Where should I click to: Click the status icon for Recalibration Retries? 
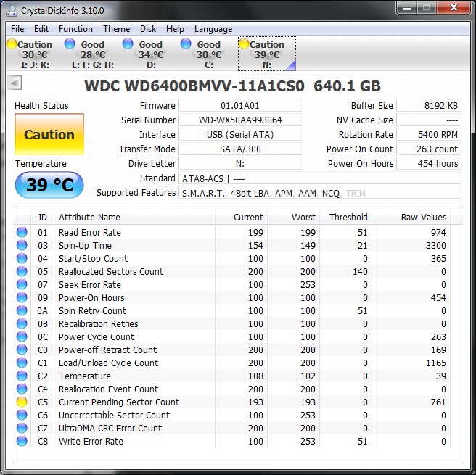22,323
